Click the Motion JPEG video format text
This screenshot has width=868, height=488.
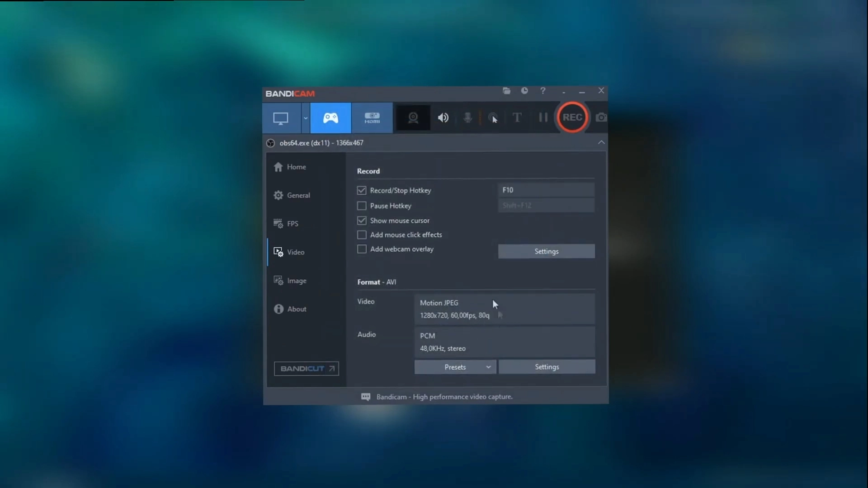[x=439, y=303]
